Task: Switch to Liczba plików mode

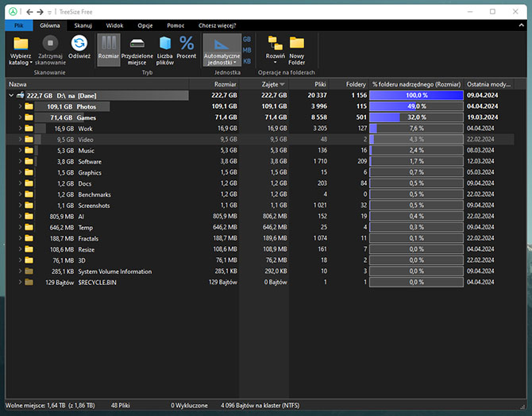Action: 165,49
